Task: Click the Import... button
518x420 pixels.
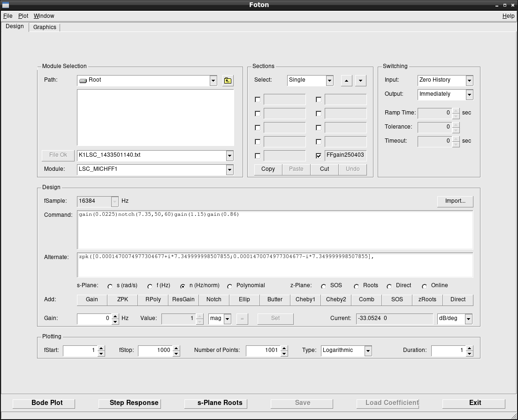Action: (x=455, y=201)
